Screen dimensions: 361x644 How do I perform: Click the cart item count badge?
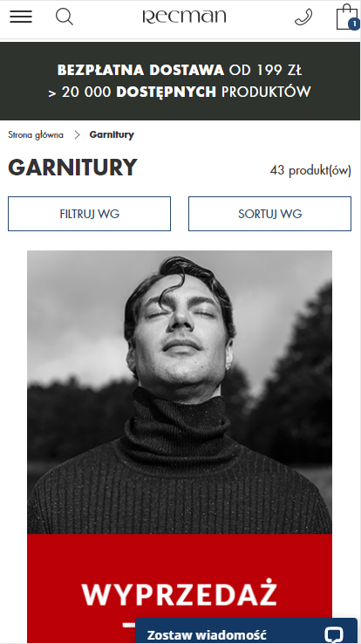pyautogui.click(x=354, y=24)
